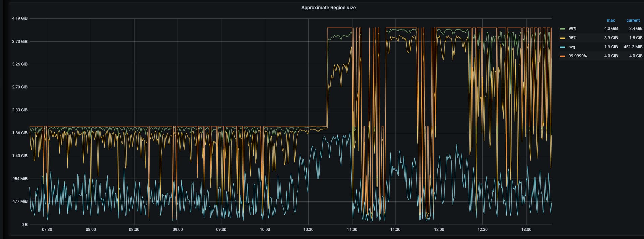Sort legend by current column header
644x239 pixels.
pos(633,20)
